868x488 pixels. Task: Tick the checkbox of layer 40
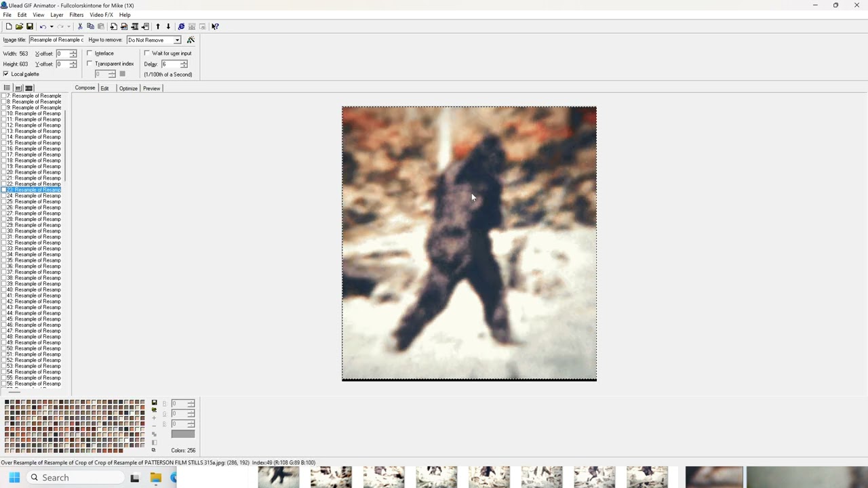click(x=3, y=289)
